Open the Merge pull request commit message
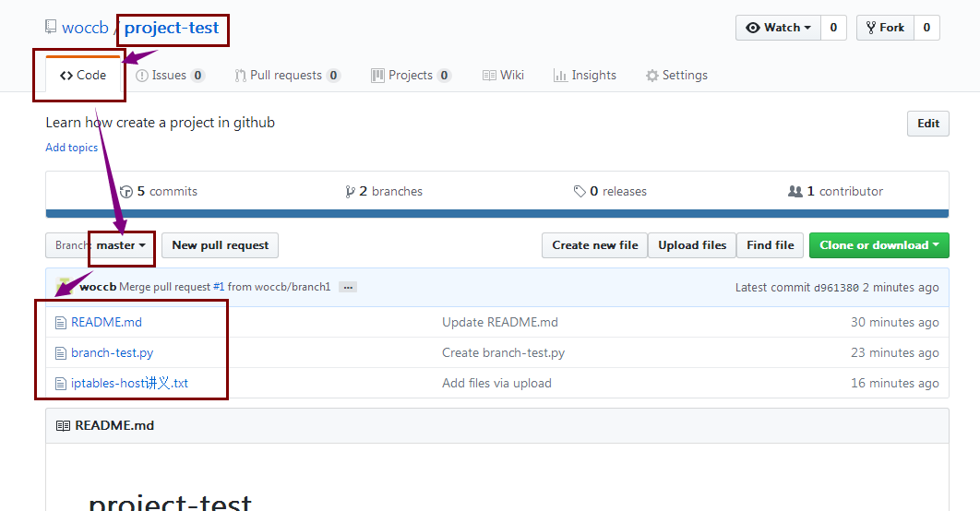The height and width of the screenshot is (511, 980). point(165,287)
